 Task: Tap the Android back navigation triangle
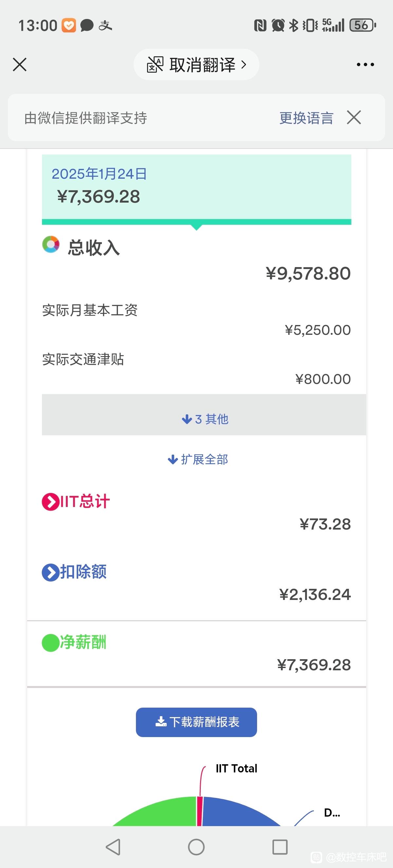(113, 847)
